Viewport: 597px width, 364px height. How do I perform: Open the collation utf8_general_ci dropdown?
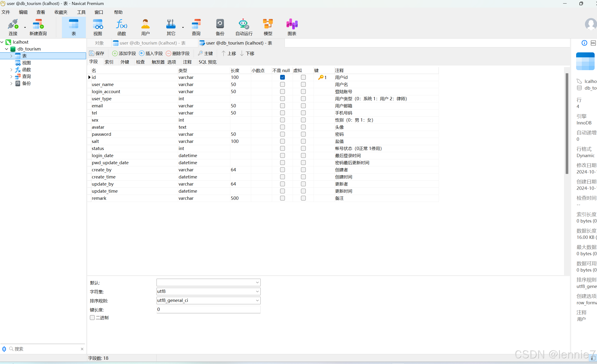pyautogui.click(x=257, y=300)
